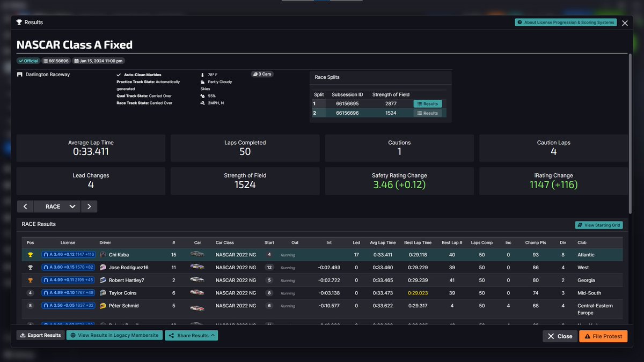Viewport: 644px width, 362px height.
Task: Click the Laps Comp column header
Action: click(482, 242)
